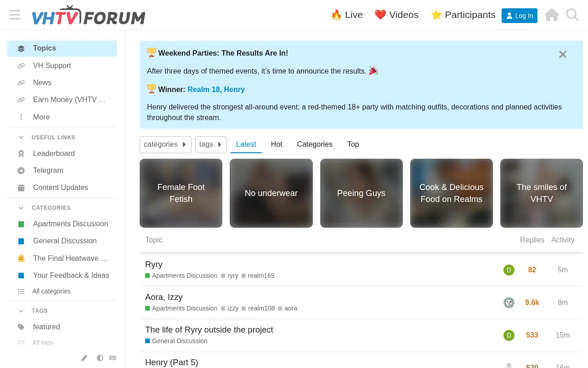This screenshot has width=588, height=368.
Task: Open the Videos link in header
Action: click(x=396, y=15)
